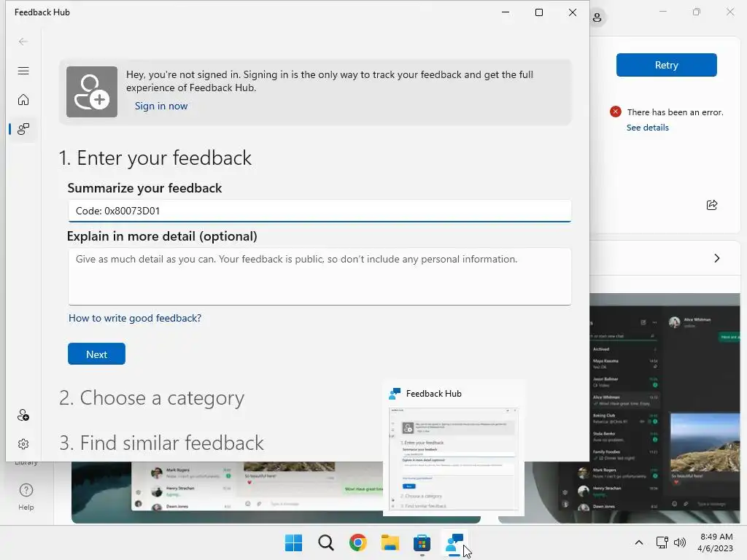Click the Feedback Hub taskbar preview thumbnail
Screen dimensions: 747x560
click(x=454, y=459)
